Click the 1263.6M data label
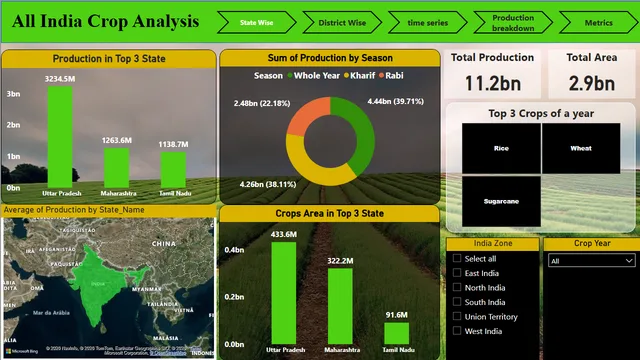This screenshot has width=640, height=360. point(117,140)
